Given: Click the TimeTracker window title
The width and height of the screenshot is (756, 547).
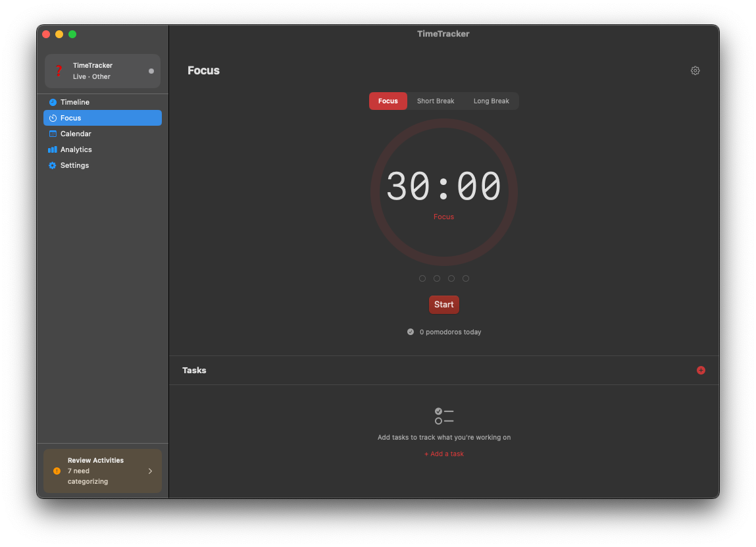Looking at the screenshot, I should tap(443, 34).
